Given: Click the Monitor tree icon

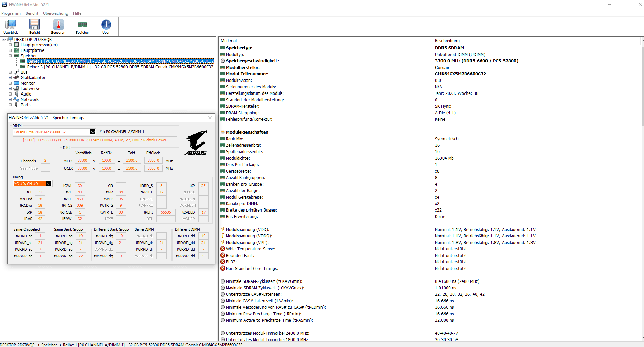Looking at the screenshot, I should [x=16, y=83].
